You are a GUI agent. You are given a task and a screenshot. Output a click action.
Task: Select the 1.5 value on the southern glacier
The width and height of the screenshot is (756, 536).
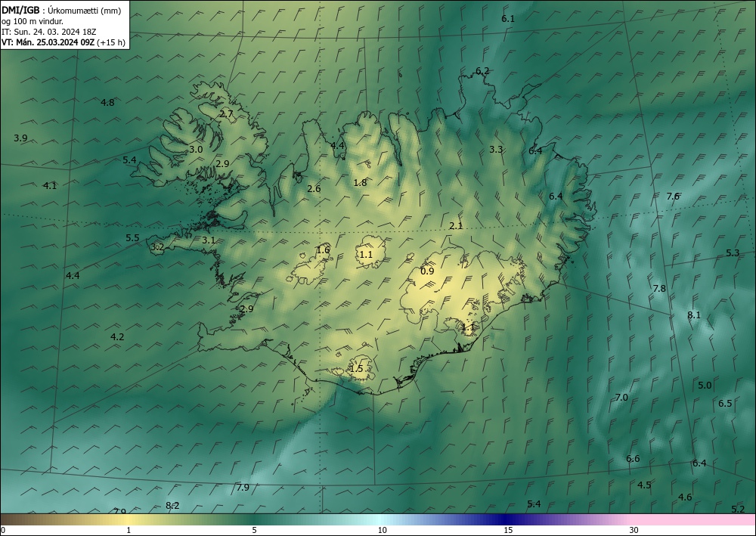pyautogui.click(x=356, y=369)
